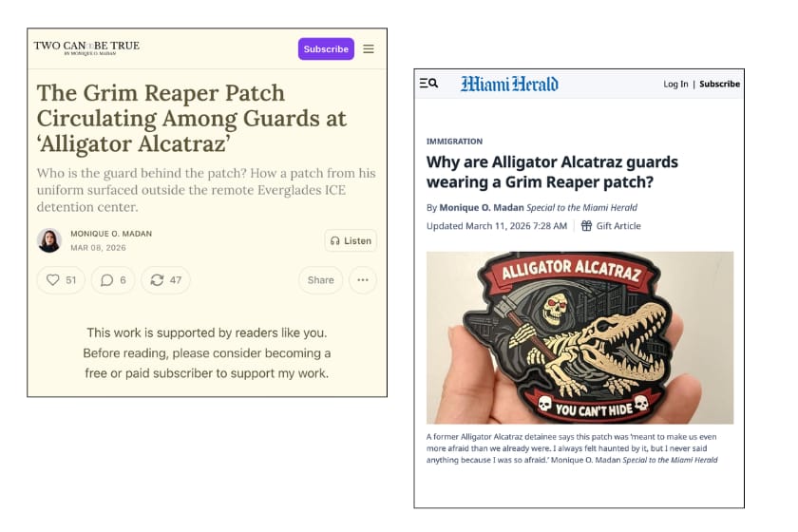This screenshot has width=798, height=532.
Task: Click the purple Subscribe button
Action: coord(326,48)
